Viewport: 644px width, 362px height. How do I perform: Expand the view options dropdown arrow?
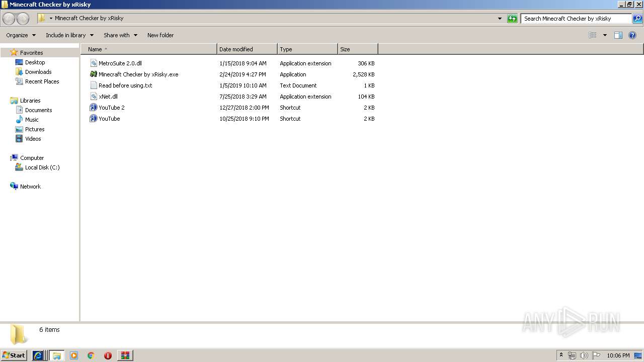pyautogui.click(x=605, y=35)
